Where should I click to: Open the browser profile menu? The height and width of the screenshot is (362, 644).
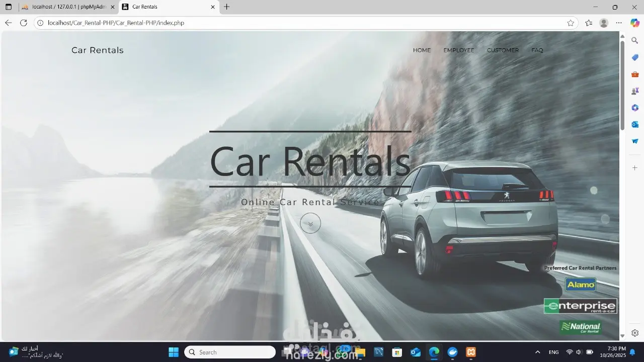tap(604, 23)
